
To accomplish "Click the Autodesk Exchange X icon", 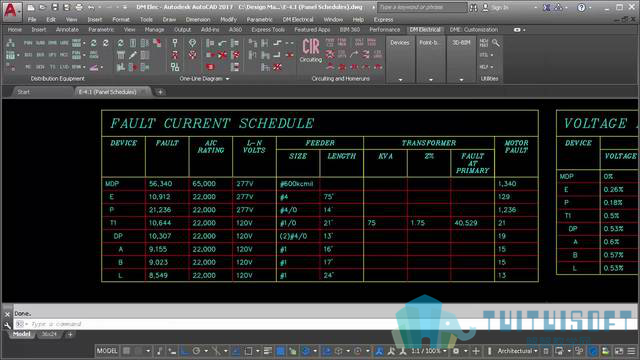I will (547, 7).
